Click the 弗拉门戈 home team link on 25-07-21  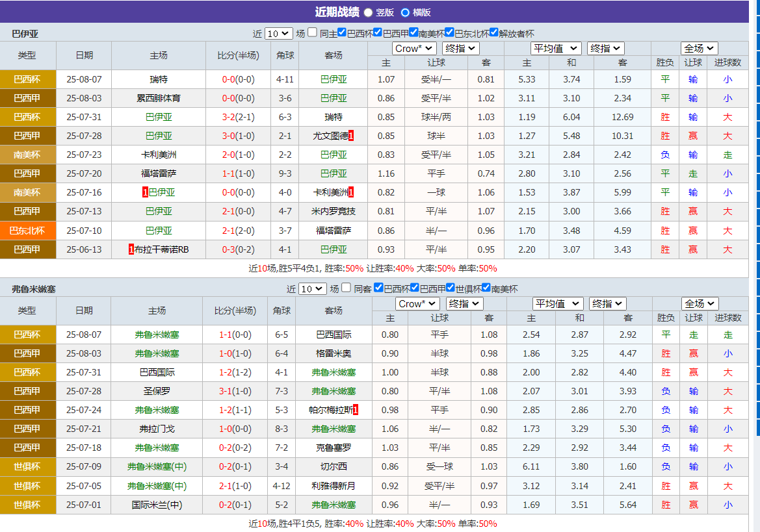click(156, 429)
